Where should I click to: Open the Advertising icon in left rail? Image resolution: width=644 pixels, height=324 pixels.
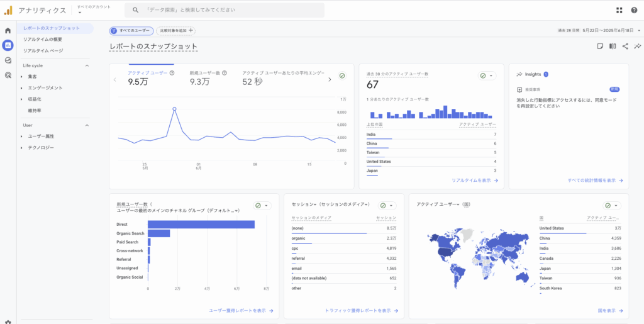click(8, 75)
